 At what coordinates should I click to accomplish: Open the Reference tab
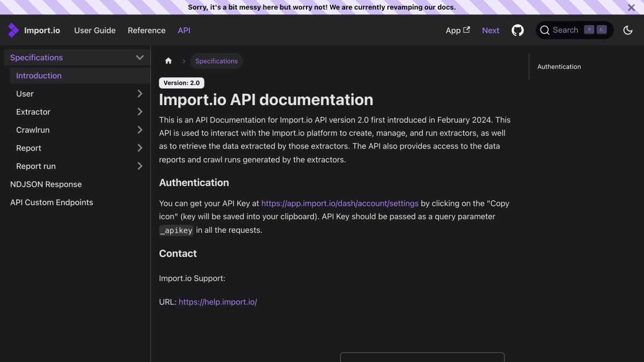tap(147, 31)
